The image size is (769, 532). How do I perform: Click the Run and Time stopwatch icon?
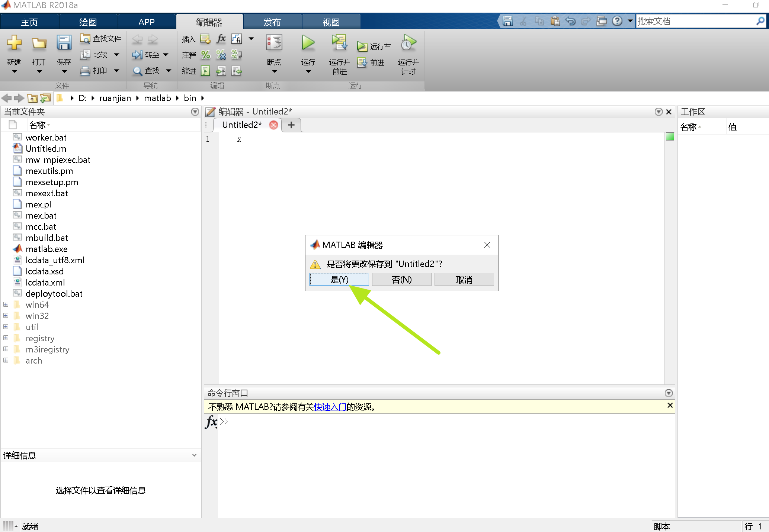coord(408,43)
